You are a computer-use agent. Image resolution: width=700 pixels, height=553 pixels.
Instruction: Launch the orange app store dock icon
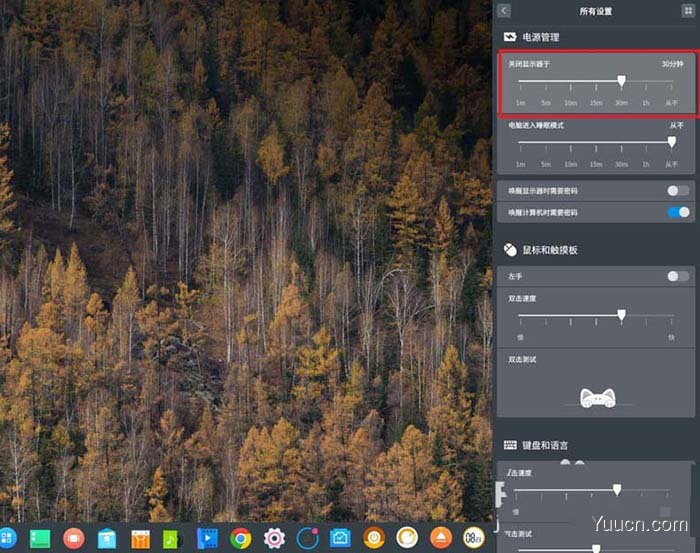[x=141, y=539]
